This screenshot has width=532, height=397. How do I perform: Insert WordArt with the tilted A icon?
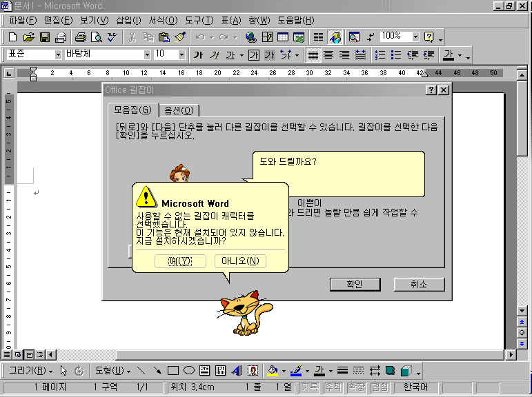(x=237, y=371)
